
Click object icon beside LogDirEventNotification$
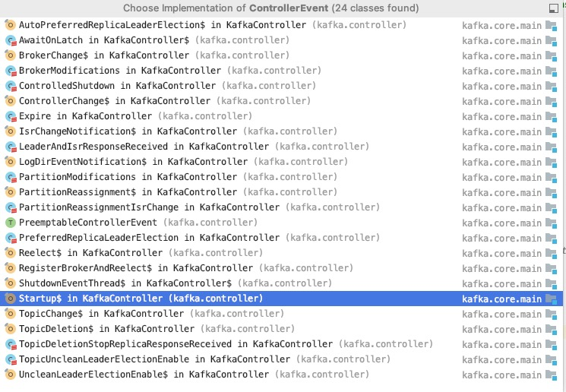click(x=10, y=161)
